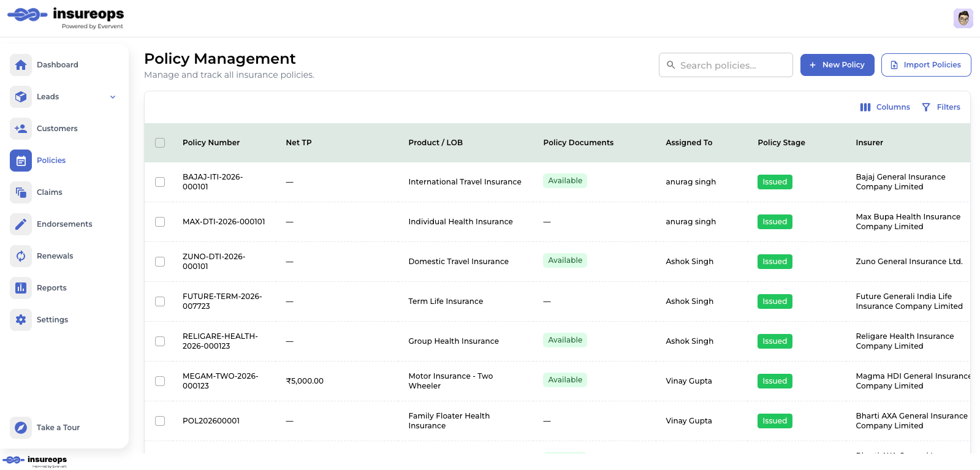This screenshot has height=470, width=980.
Task: Open Reports in the sidebar
Action: click(x=51, y=288)
